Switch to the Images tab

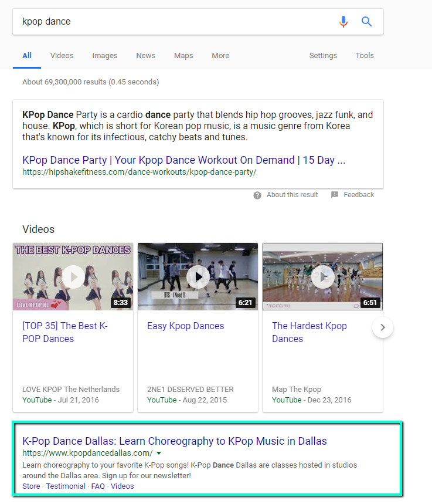(x=105, y=56)
